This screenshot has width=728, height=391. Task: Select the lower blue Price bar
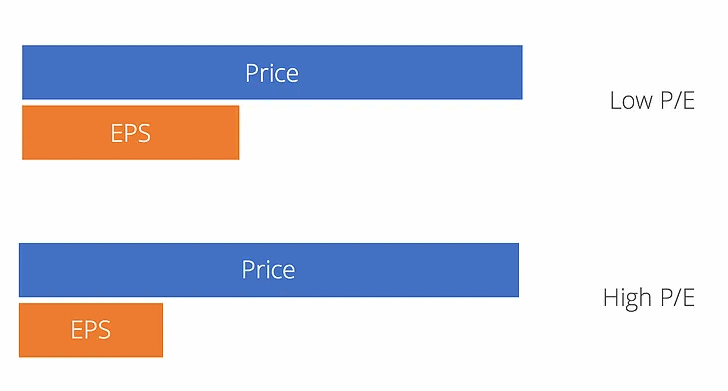pyautogui.click(x=269, y=270)
